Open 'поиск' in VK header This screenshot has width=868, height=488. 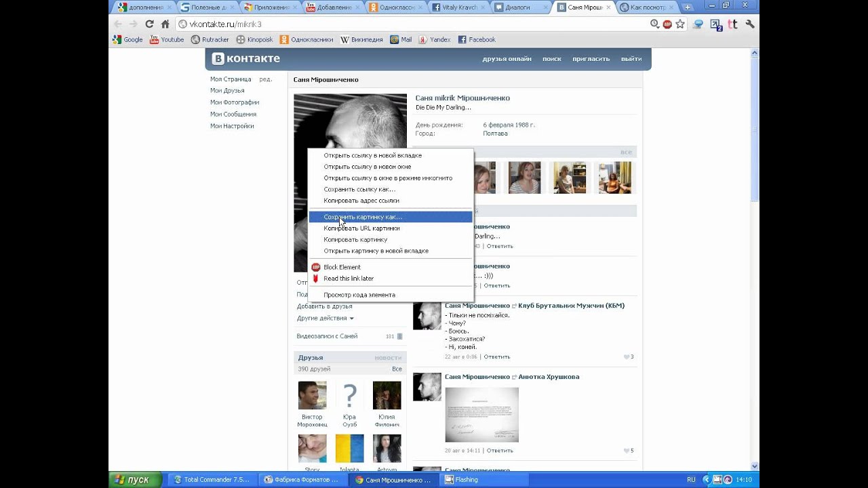tap(551, 59)
